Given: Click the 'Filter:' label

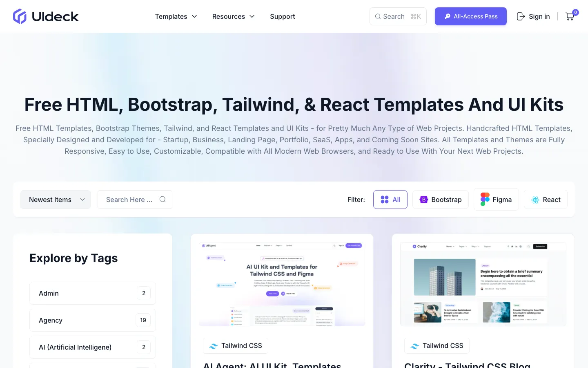Looking at the screenshot, I should [x=356, y=200].
